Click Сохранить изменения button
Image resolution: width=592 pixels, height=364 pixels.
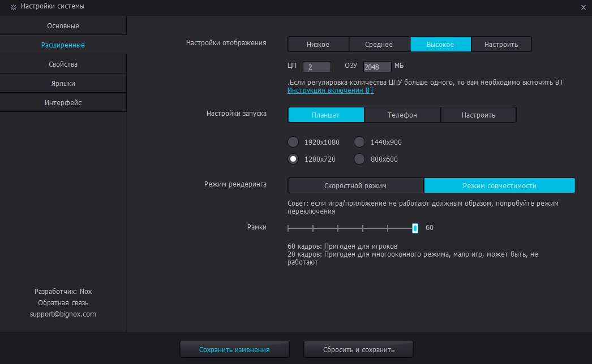[x=234, y=350]
